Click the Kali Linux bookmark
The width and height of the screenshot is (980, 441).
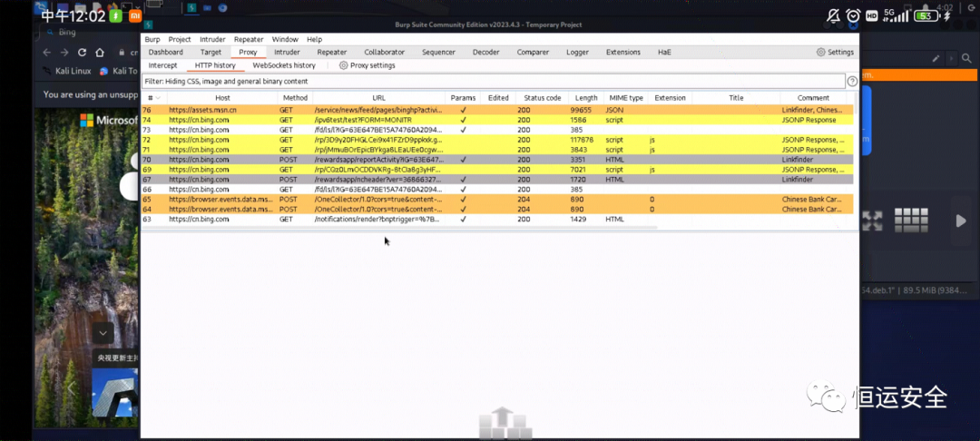point(67,71)
